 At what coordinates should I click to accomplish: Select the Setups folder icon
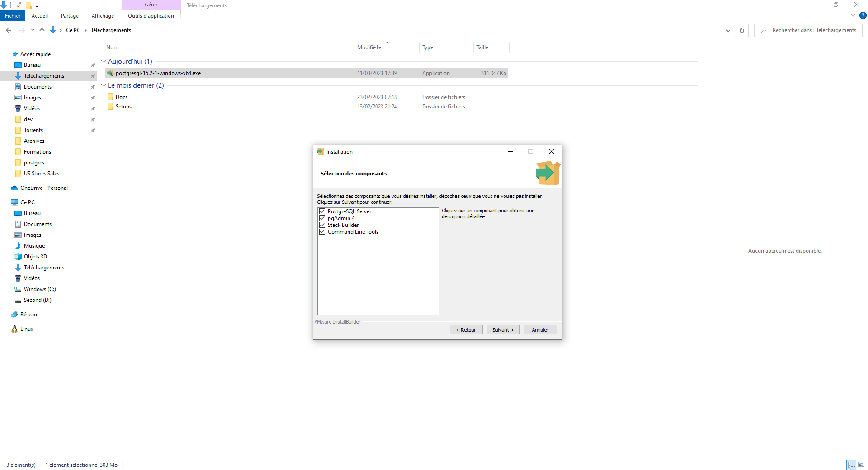(110, 107)
